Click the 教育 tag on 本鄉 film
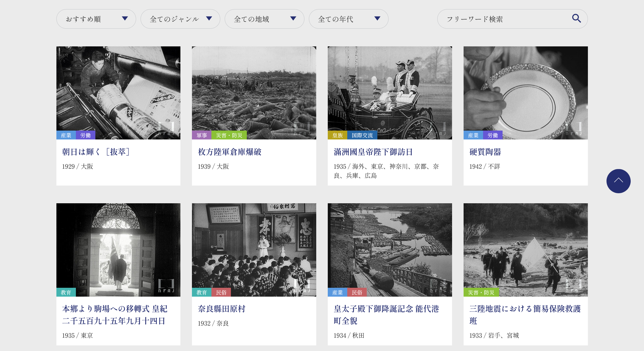This screenshot has width=644, height=351. (x=66, y=292)
